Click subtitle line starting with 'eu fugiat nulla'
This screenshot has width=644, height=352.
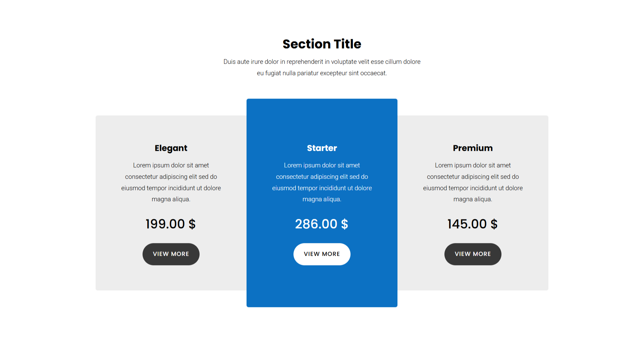(x=322, y=73)
